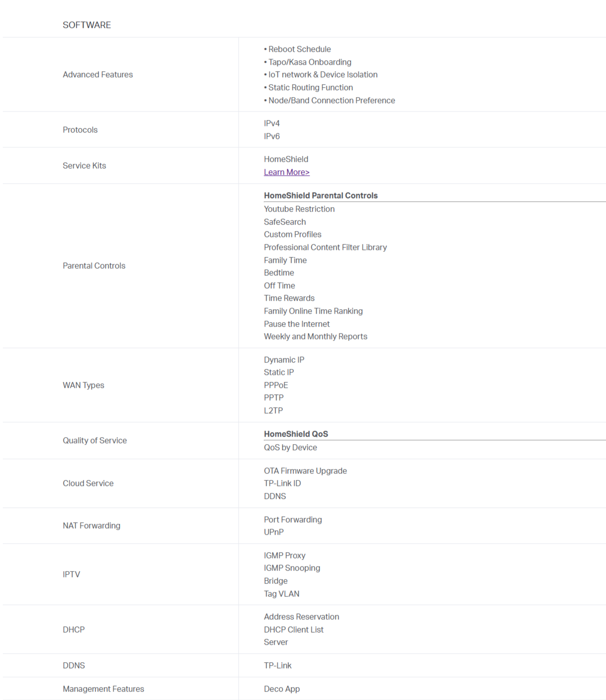Click the Service Kits row label
Viewport: 606px width, 700px height.
tap(84, 166)
